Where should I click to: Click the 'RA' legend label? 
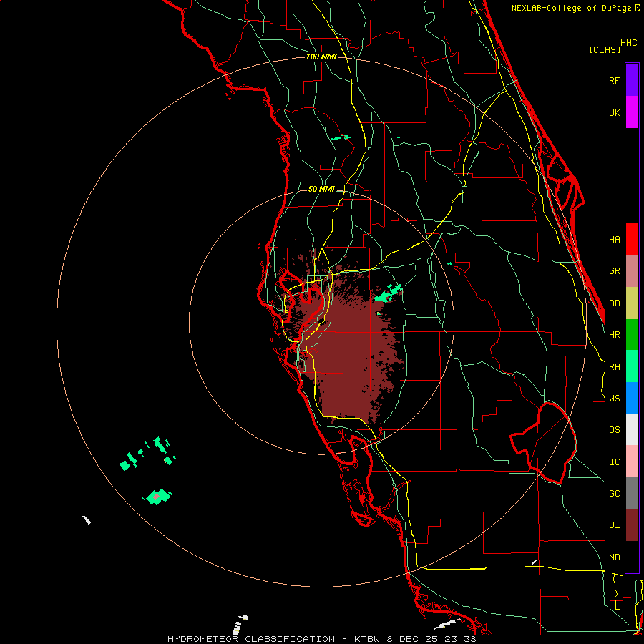coord(614,367)
